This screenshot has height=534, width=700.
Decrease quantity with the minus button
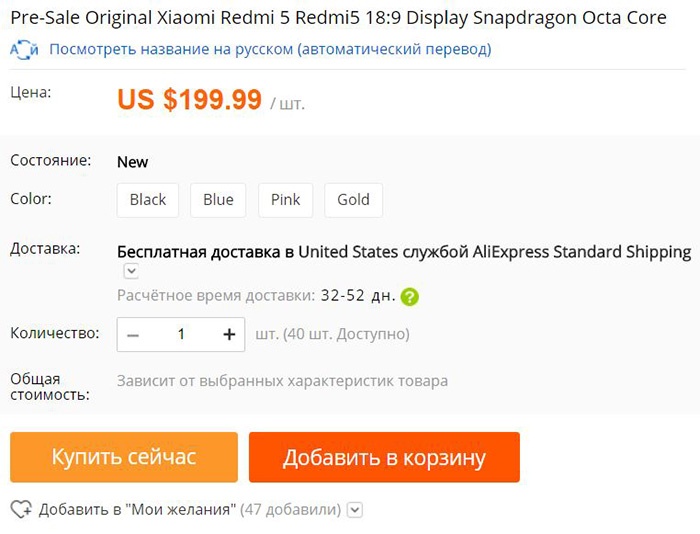133,335
